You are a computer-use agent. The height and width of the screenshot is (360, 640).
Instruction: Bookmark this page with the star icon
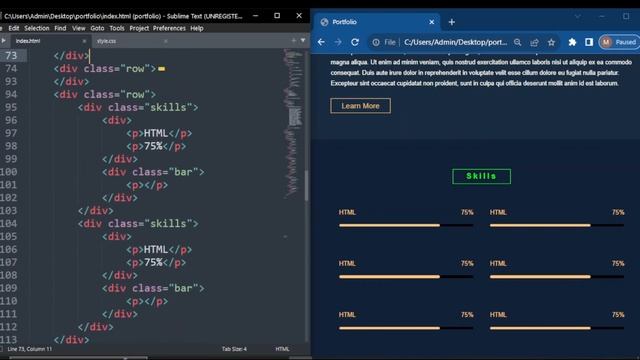pos(551,42)
